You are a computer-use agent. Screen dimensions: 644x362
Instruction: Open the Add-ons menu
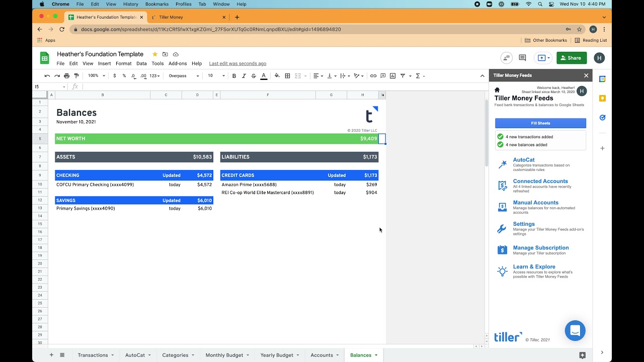click(x=178, y=63)
